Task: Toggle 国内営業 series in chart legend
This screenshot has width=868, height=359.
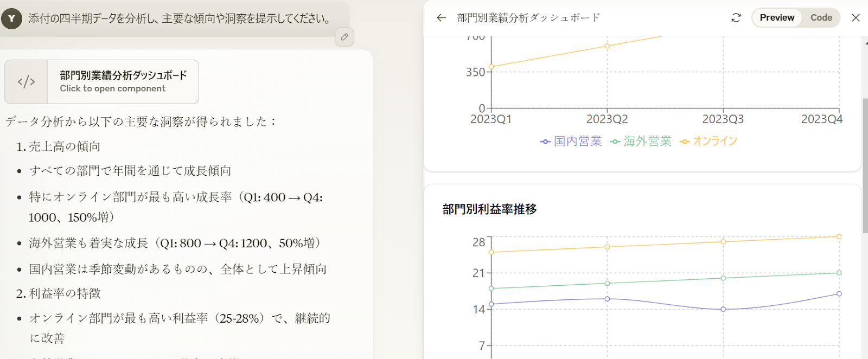Action: (571, 142)
